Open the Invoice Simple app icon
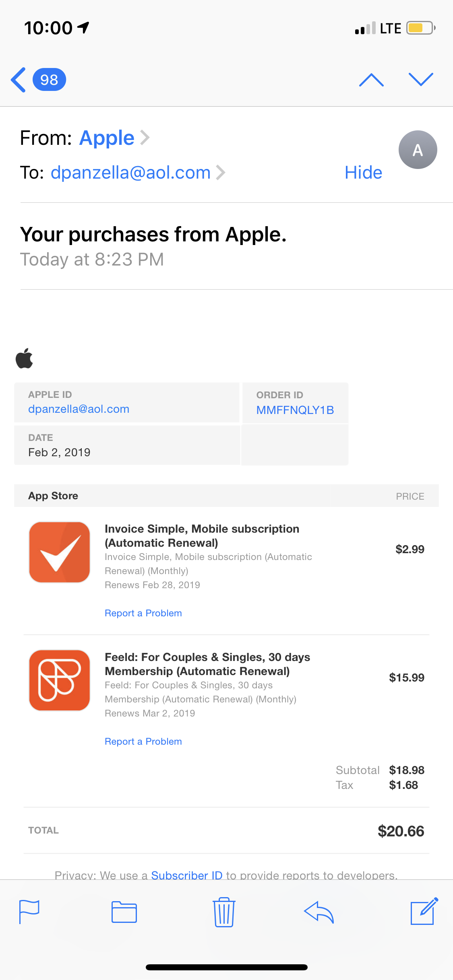The height and width of the screenshot is (980, 453). (x=60, y=552)
